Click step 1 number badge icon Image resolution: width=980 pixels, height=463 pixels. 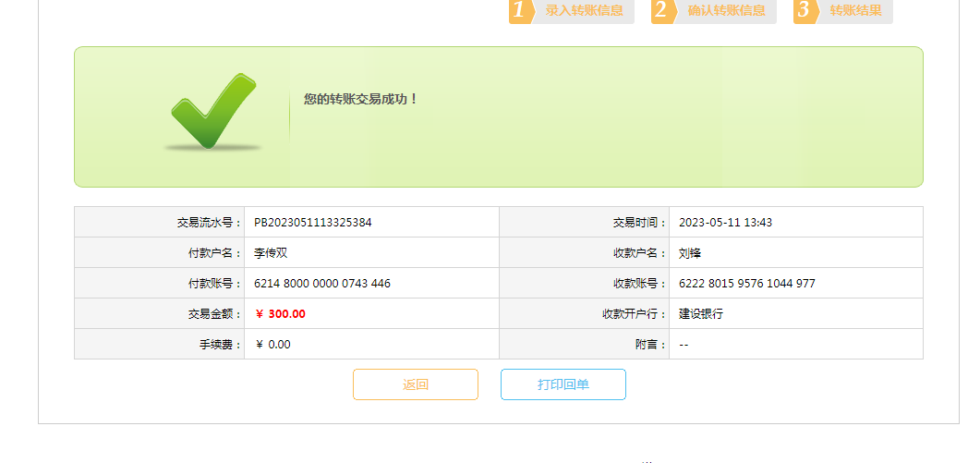point(520,11)
